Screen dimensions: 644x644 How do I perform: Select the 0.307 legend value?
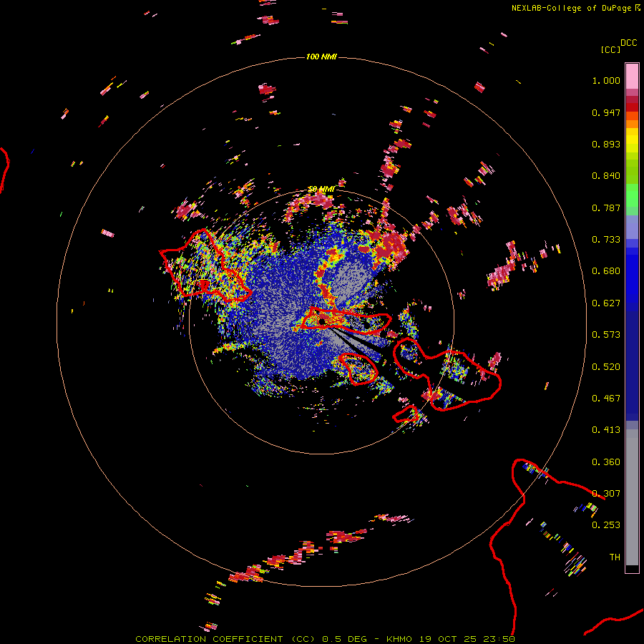click(606, 494)
